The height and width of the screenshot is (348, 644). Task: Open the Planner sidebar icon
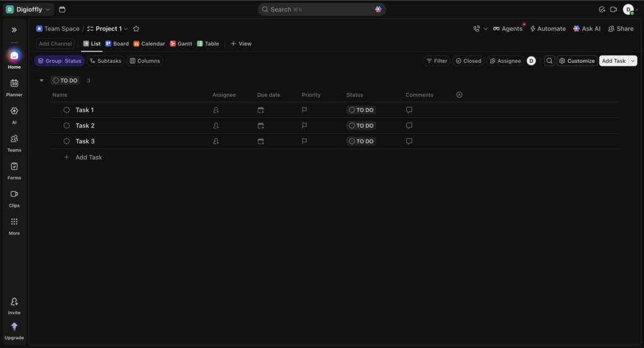coord(14,88)
